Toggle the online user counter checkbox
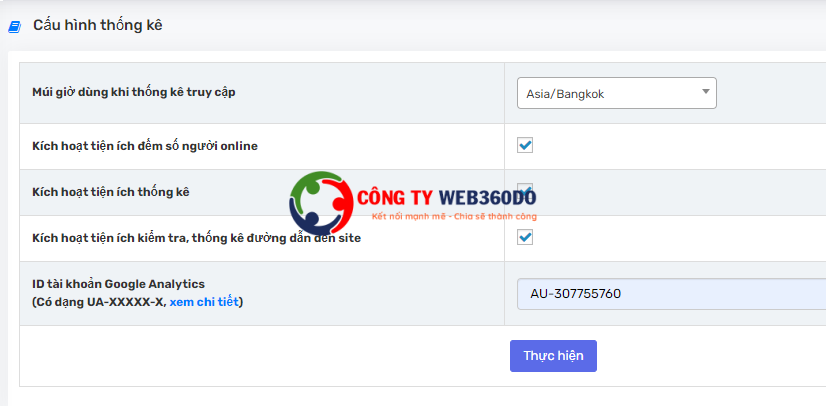This screenshot has height=406, width=826. [x=525, y=145]
